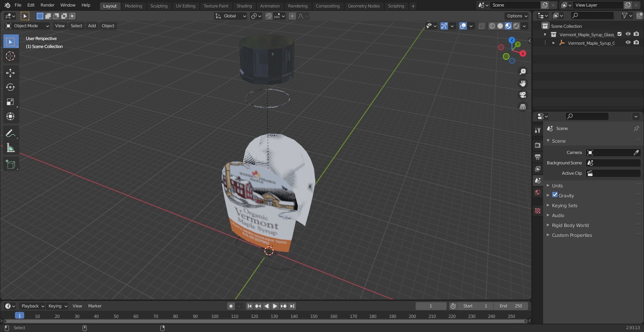Click the End frame 250 field
The width and height of the screenshot is (644, 332).
[511, 306]
